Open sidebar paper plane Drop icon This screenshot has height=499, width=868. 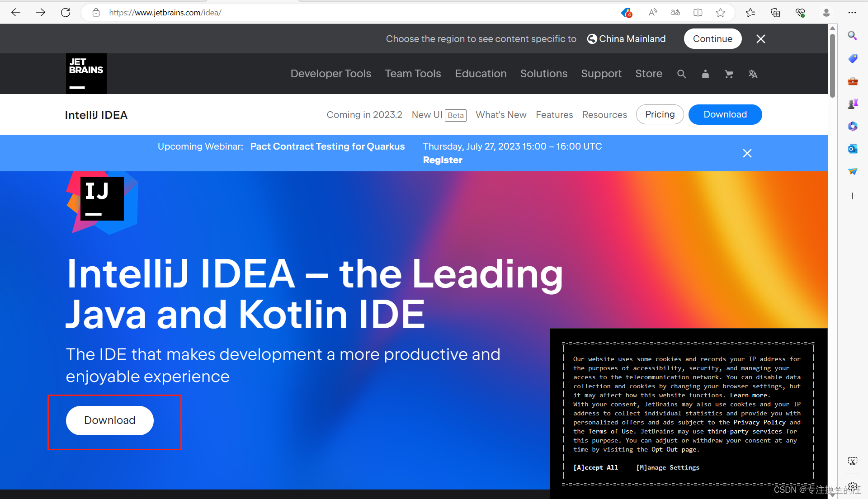tap(853, 171)
